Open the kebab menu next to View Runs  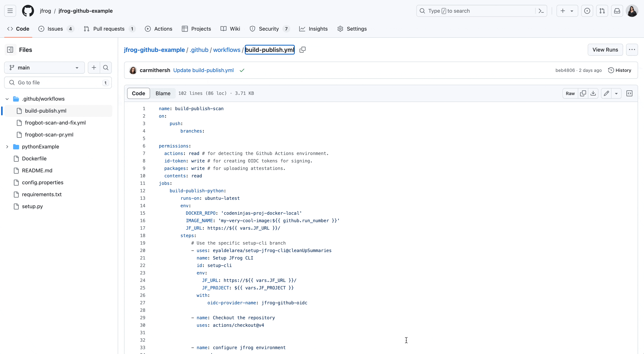(x=632, y=49)
